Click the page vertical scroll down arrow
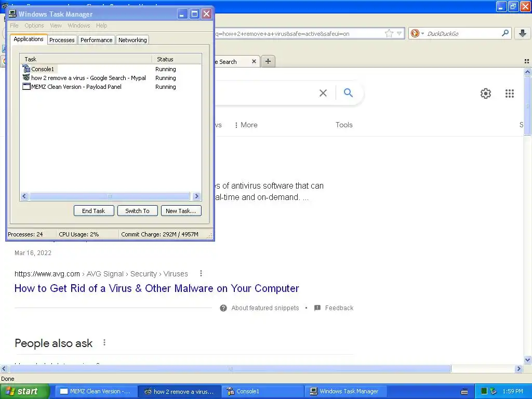Image resolution: width=532 pixels, height=399 pixels. coord(527,360)
